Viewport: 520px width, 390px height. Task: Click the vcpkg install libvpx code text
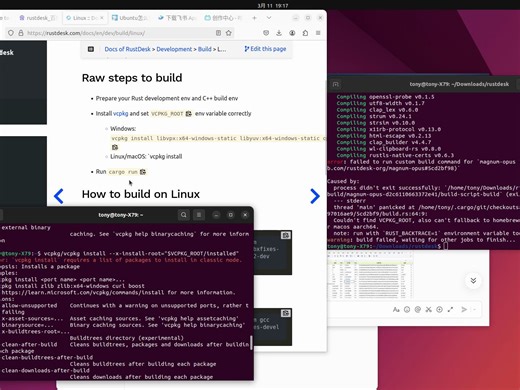click(x=218, y=138)
